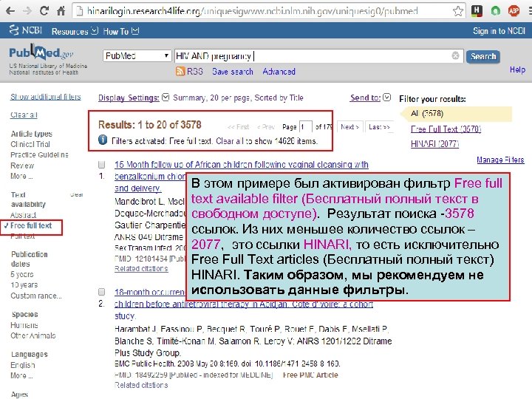
Task: Open Custom range date filter
Action: click(x=36, y=296)
